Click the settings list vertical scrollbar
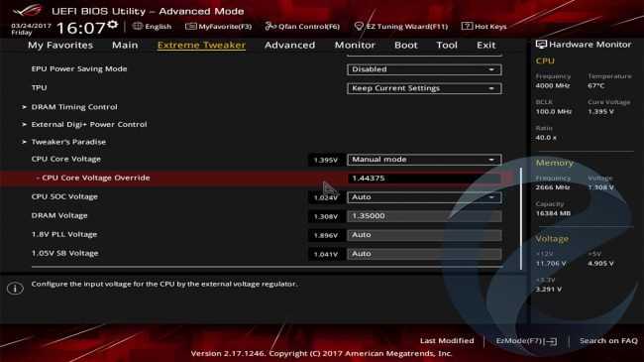Screen dimensions: 644x362 521,218
